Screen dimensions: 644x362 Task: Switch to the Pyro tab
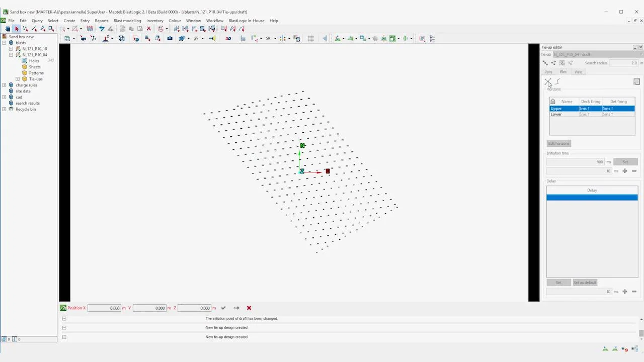point(548,72)
